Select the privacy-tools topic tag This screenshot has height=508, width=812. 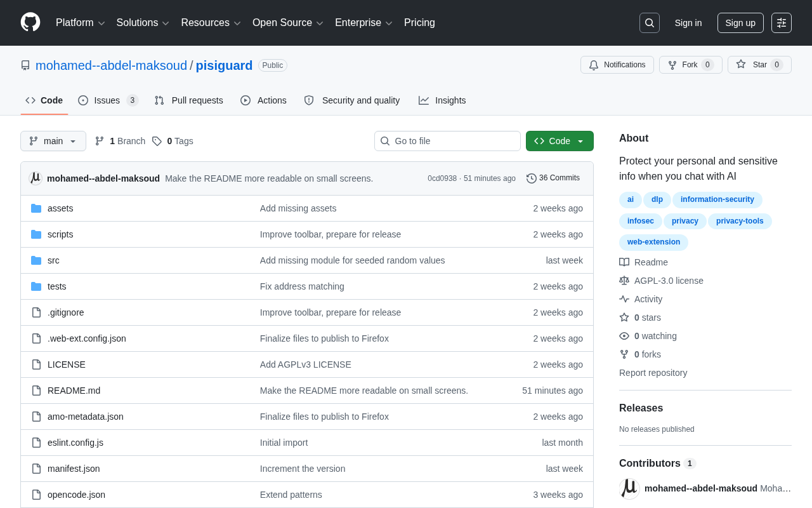point(740,221)
